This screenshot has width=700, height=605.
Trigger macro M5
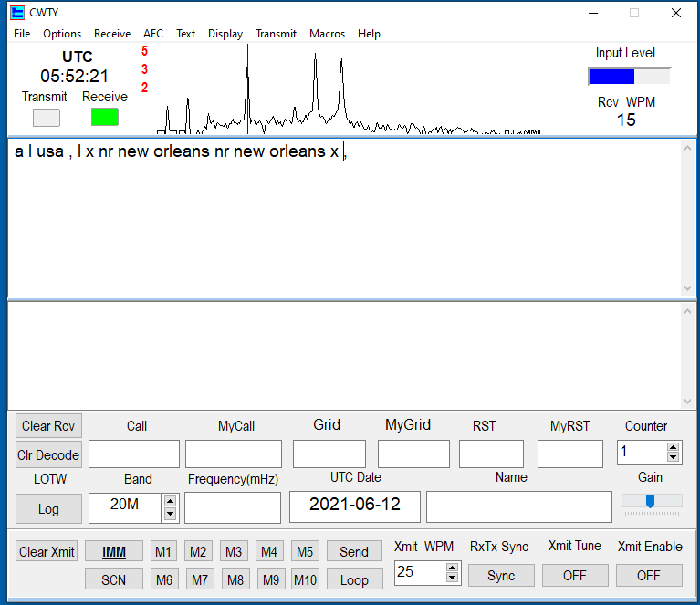pos(305,551)
